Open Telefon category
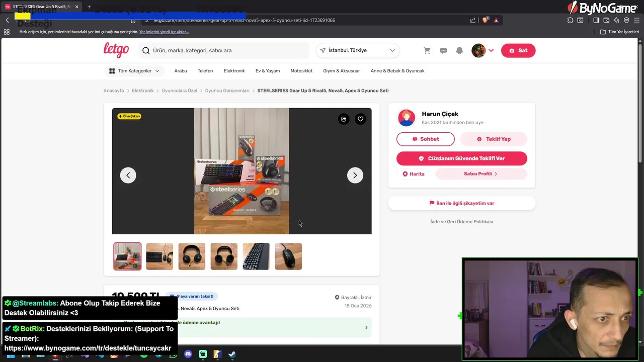644x362 pixels. [205, 71]
